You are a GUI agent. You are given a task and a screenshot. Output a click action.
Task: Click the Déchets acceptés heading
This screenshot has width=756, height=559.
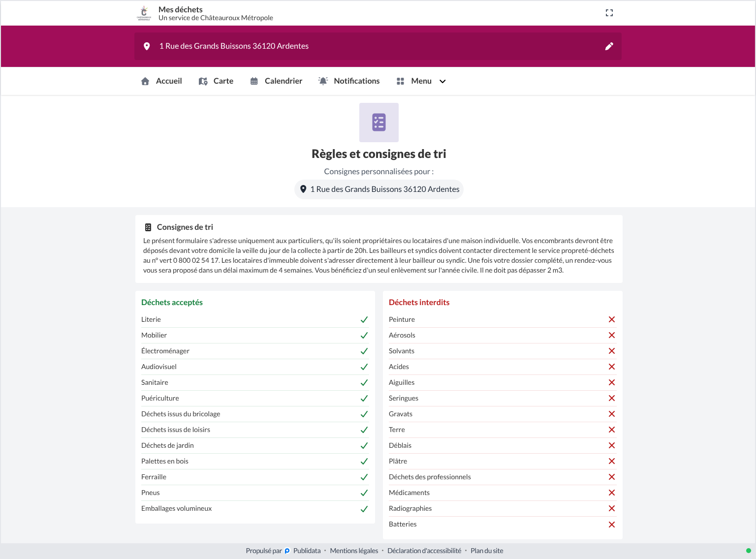172,302
